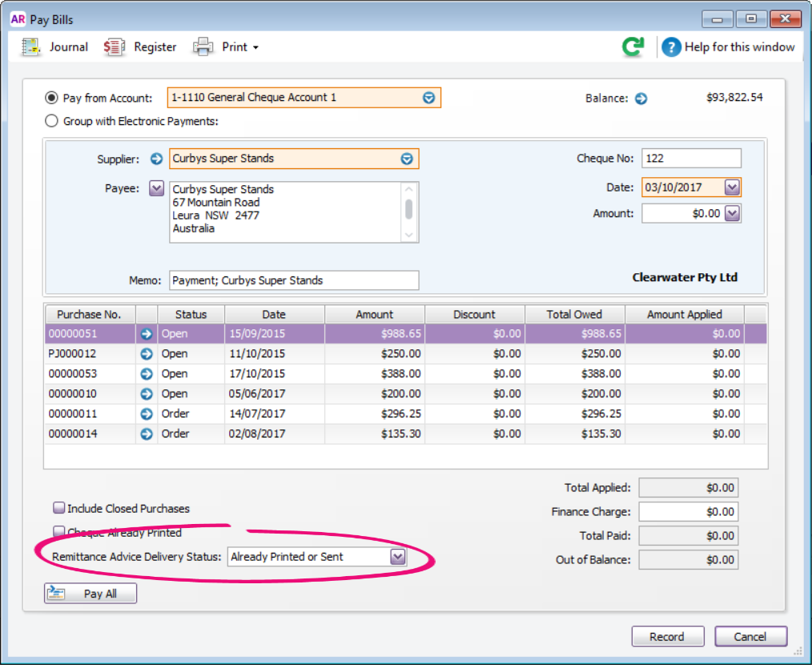Click the Record button
This screenshot has width=812, height=665.
coord(668,636)
